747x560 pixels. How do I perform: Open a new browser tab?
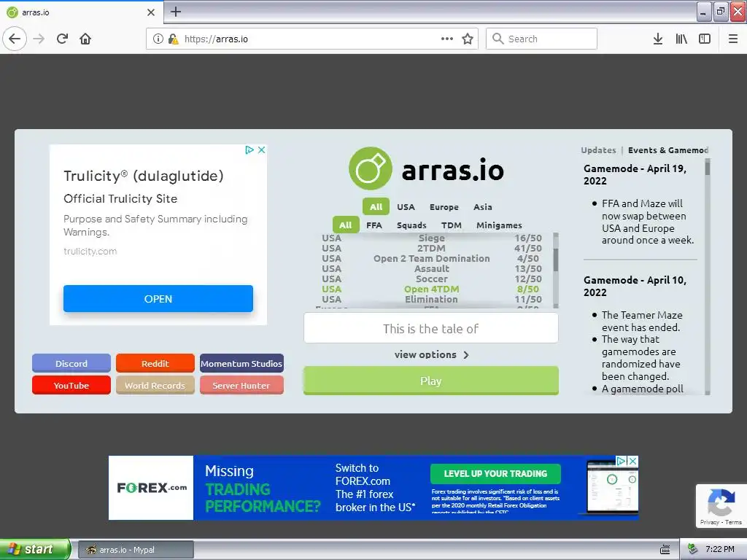point(176,12)
